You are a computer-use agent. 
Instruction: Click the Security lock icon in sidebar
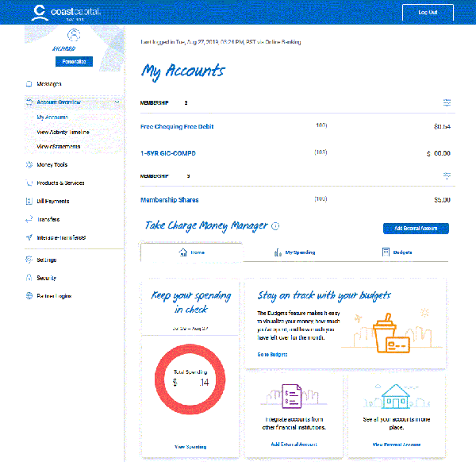pyautogui.click(x=29, y=278)
